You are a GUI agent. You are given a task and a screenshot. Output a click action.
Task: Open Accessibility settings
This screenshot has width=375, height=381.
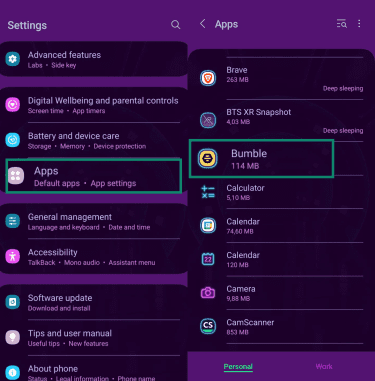(94, 257)
